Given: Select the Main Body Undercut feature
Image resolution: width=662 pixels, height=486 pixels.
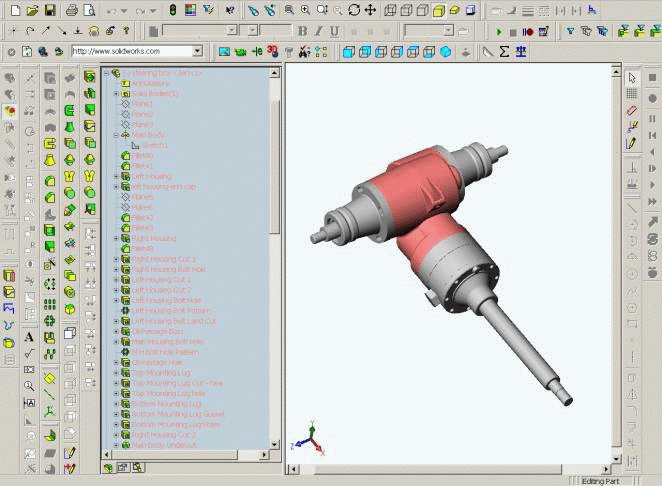Looking at the screenshot, I should tap(164, 445).
